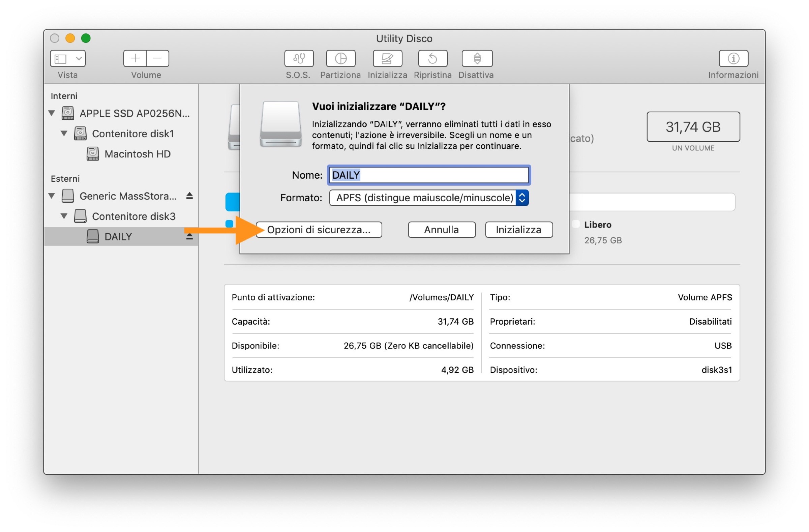Open the Formato APFS popup menu
This screenshot has height=532, width=809.
429,198
